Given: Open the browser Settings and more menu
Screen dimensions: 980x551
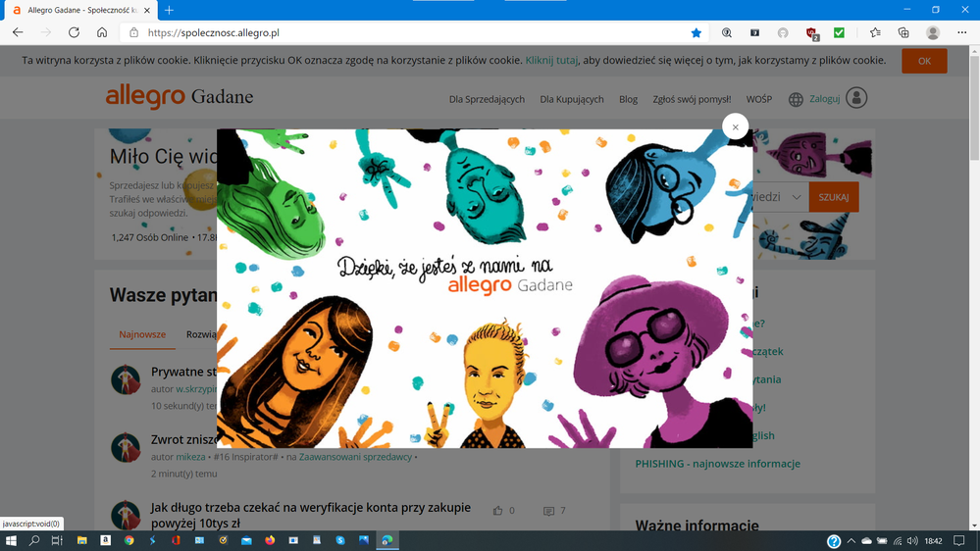Looking at the screenshot, I should tap(961, 32).
